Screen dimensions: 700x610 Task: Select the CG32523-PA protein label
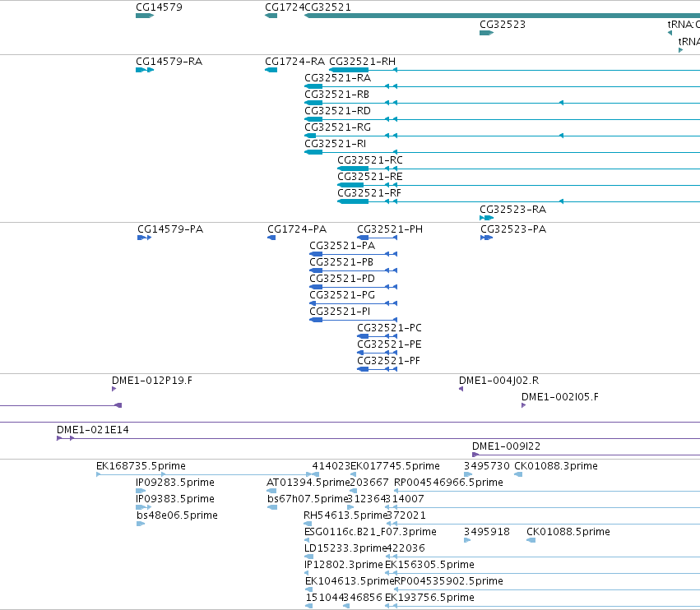[x=513, y=229]
